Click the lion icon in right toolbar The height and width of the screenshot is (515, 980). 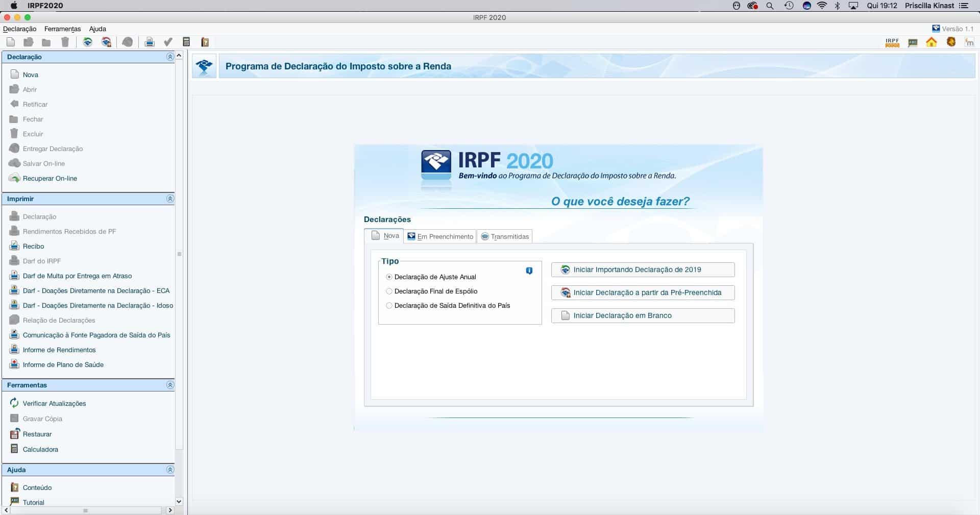[x=951, y=42]
